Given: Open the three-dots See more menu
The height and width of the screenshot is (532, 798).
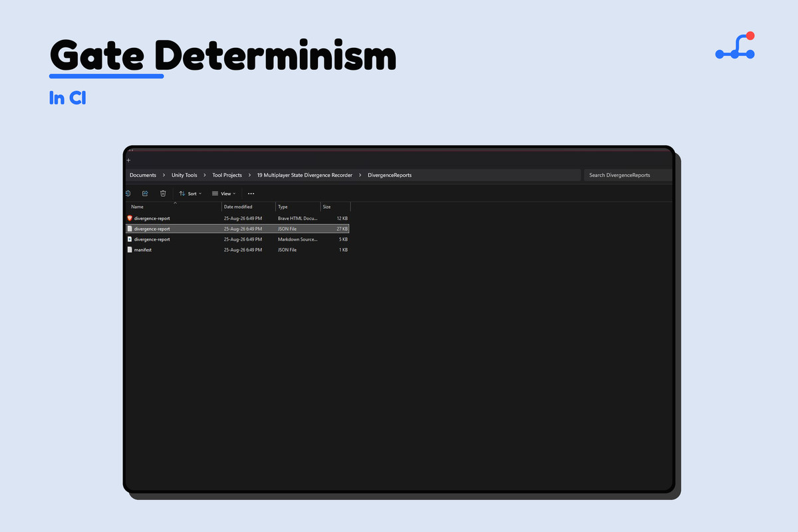Looking at the screenshot, I should 251,194.
